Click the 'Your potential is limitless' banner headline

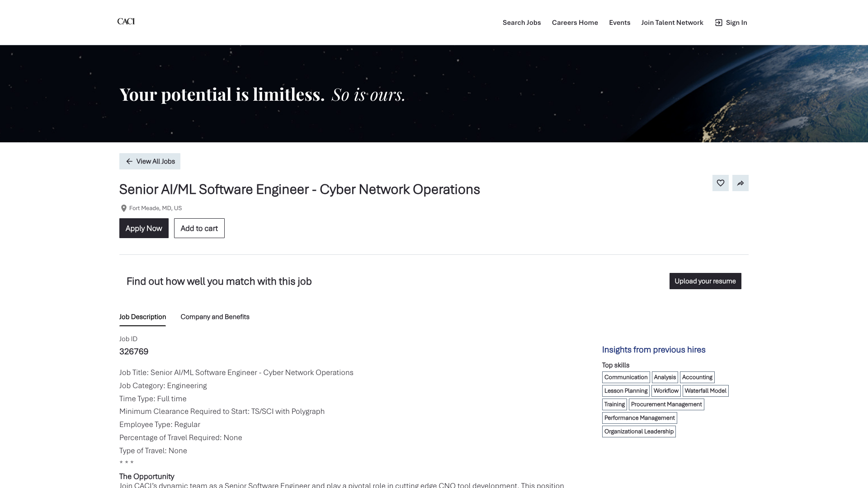click(x=263, y=94)
